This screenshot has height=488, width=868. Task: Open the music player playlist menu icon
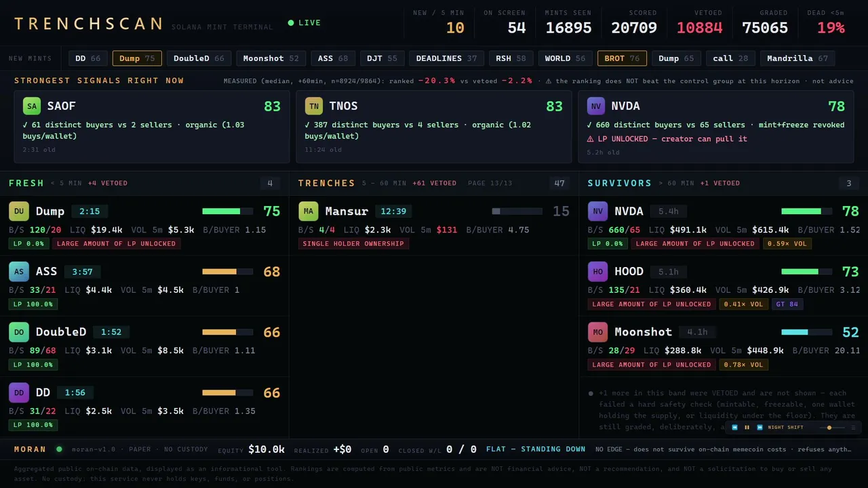(853, 428)
